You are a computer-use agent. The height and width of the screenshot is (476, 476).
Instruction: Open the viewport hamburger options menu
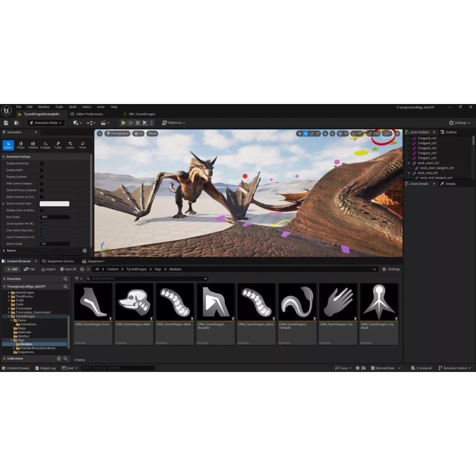click(x=100, y=134)
